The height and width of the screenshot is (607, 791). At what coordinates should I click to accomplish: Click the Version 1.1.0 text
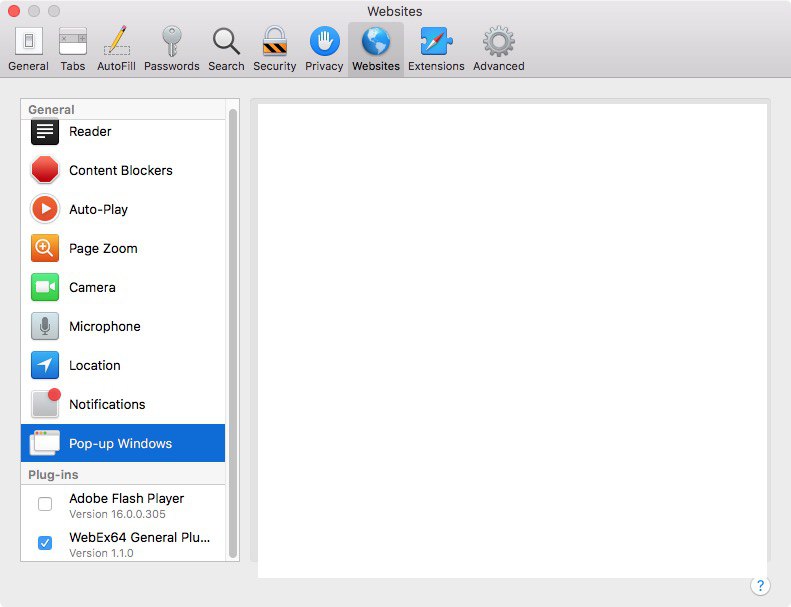point(101,553)
